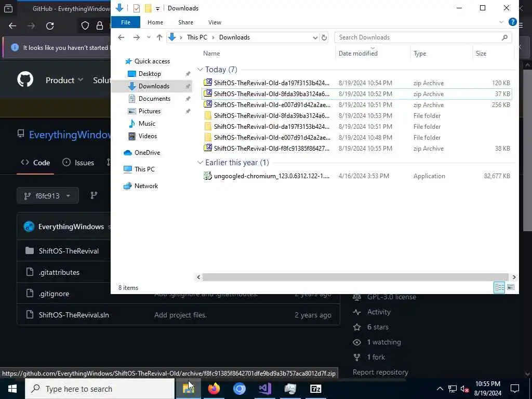
Task: Select Quick access in navigation pane
Action: (x=152, y=61)
